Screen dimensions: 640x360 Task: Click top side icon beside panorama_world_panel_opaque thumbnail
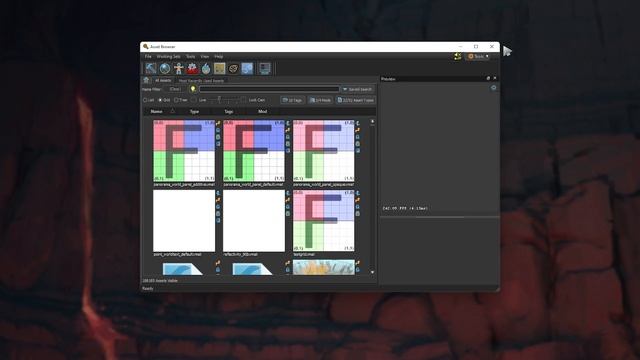click(358, 123)
